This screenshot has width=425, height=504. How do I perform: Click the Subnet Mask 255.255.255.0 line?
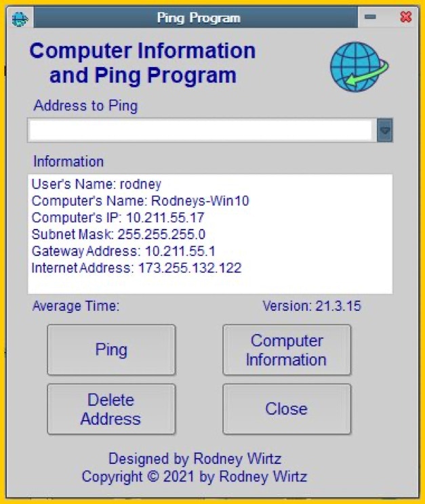pos(119,234)
